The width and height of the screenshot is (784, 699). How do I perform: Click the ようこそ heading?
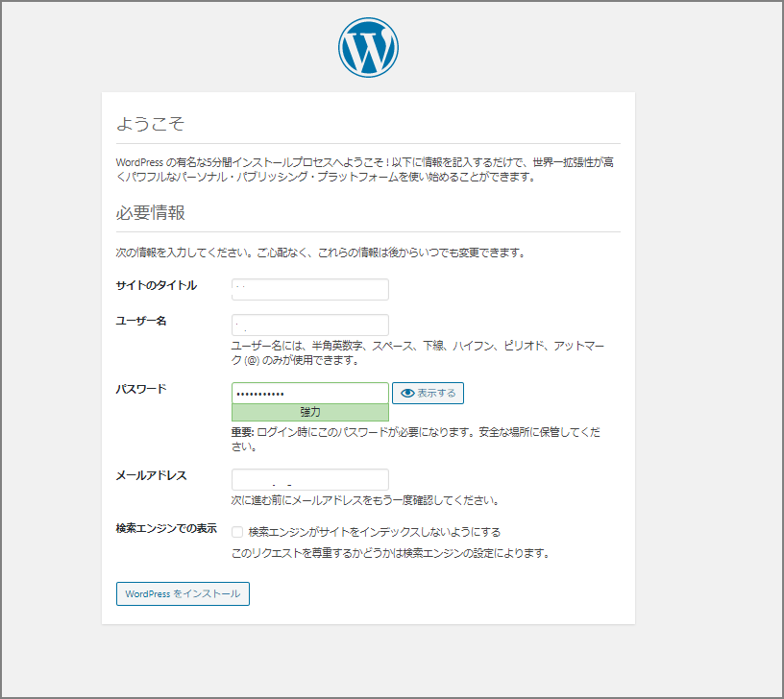(150, 124)
